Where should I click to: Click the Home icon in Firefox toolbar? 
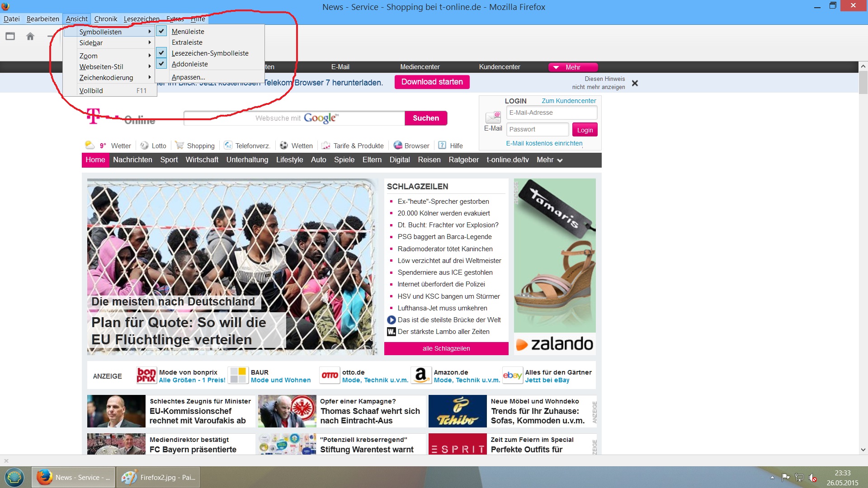(x=30, y=36)
